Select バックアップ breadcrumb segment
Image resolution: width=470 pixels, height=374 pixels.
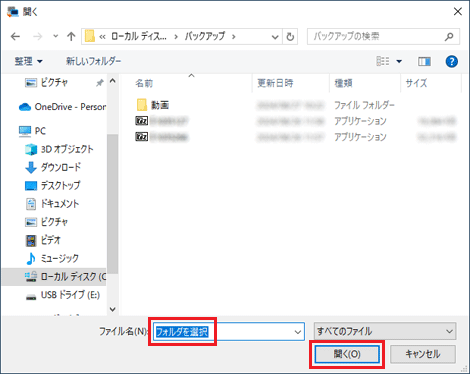tap(205, 36)
